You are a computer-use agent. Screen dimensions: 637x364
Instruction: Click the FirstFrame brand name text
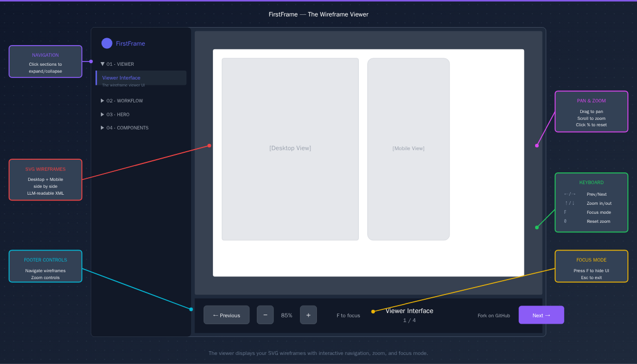131,44
